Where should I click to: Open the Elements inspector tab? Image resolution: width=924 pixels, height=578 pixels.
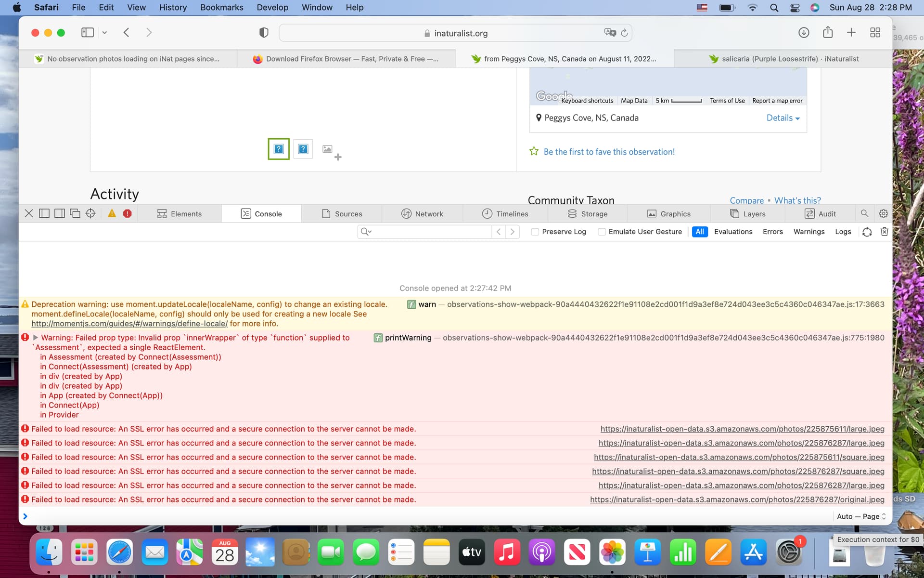(180, 214)
